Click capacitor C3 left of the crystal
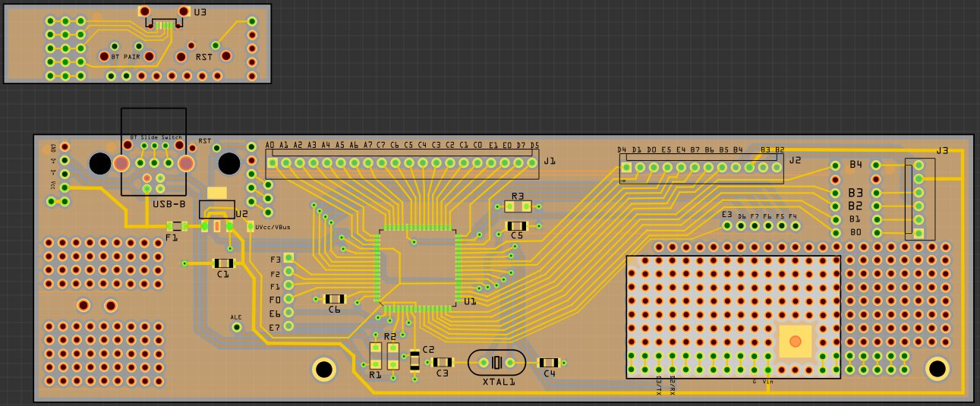 (443, 363)
